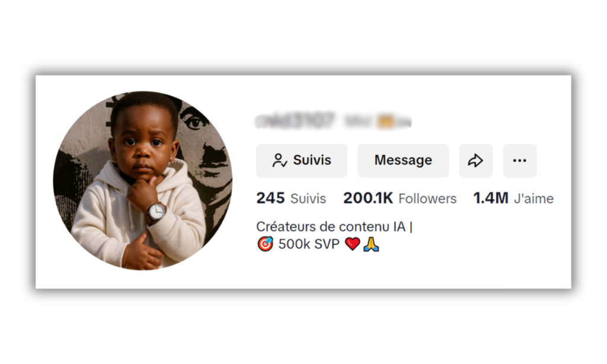Click the praying hands emoji in bio
Image resolution: width=607 pixels, height=364 pixels.
(371, 244)
